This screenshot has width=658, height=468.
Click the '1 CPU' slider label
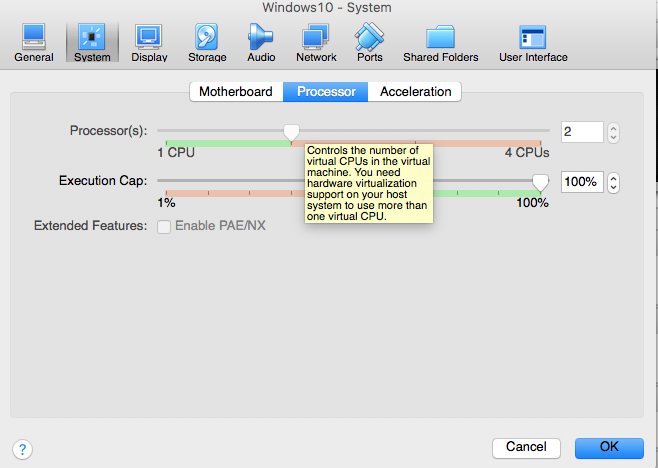click(176, 152)
